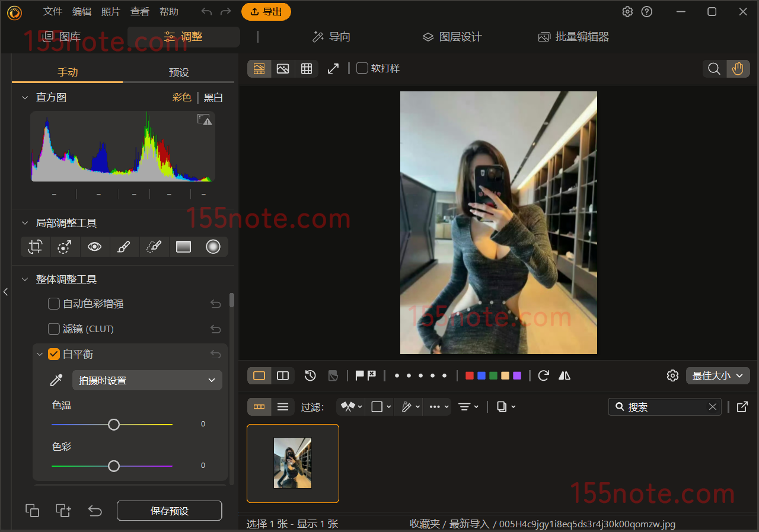Select the red-eye correction eye icon

pyautogui.click(x=94, y=247)
